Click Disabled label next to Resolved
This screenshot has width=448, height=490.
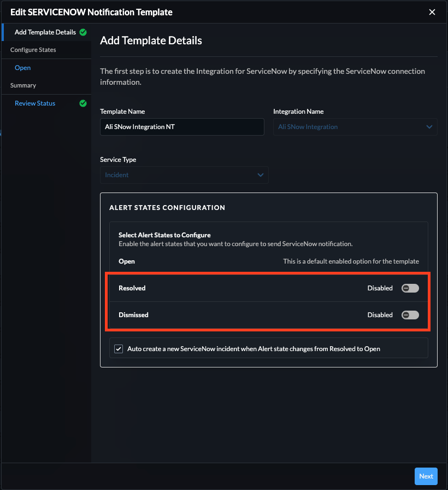[380, 288]
